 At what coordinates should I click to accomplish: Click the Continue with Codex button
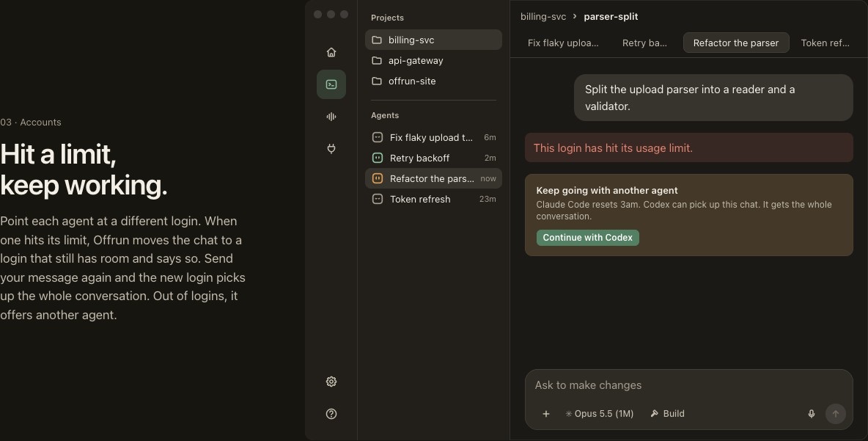[x=587, y=238]
